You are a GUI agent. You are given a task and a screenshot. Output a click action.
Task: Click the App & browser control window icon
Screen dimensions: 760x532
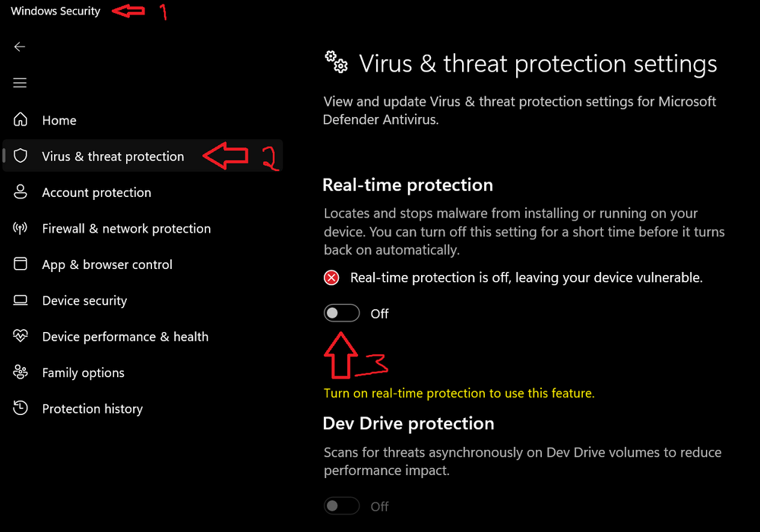click(x=21, y=264)
